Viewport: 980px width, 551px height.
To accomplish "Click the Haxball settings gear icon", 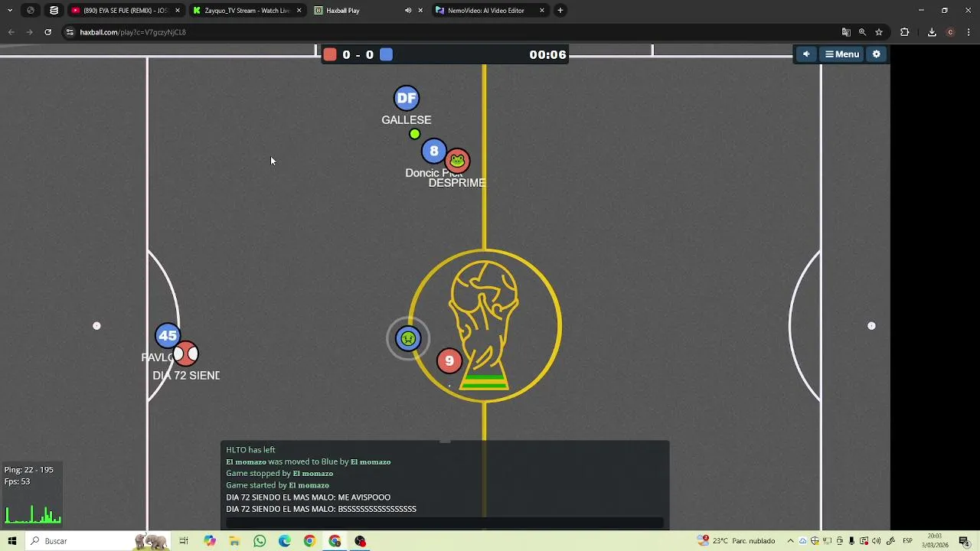I will [877, 54].
